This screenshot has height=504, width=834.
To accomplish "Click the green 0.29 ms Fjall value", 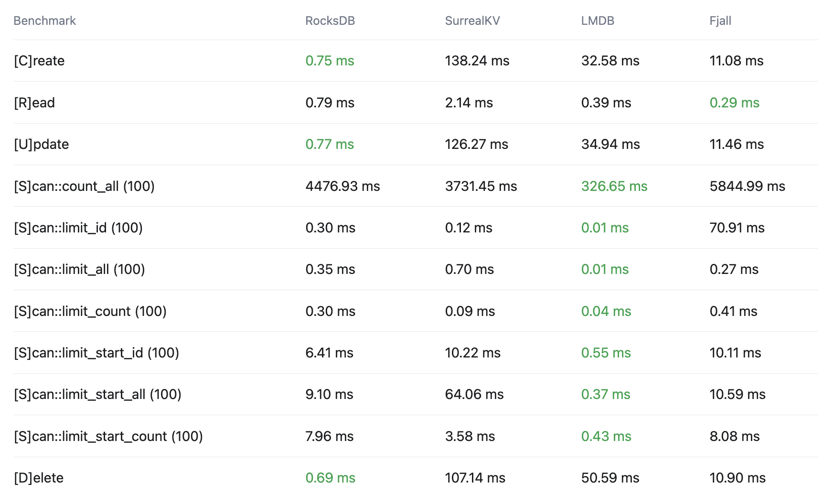I will [x=735, y=103].
